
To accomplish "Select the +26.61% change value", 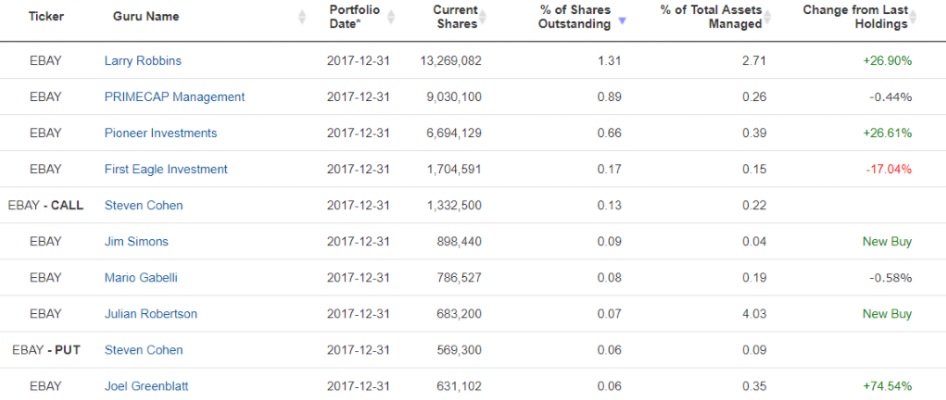I will click(887, 133).
